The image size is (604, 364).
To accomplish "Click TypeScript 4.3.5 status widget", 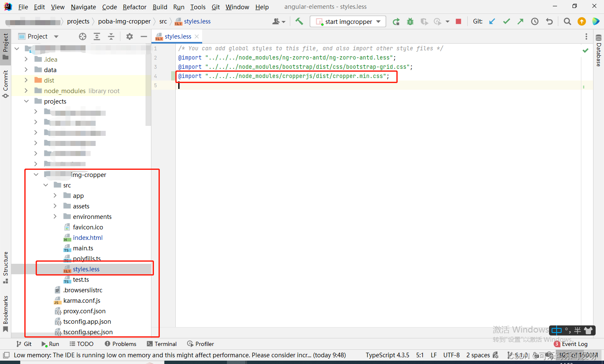I will (387, 355).
